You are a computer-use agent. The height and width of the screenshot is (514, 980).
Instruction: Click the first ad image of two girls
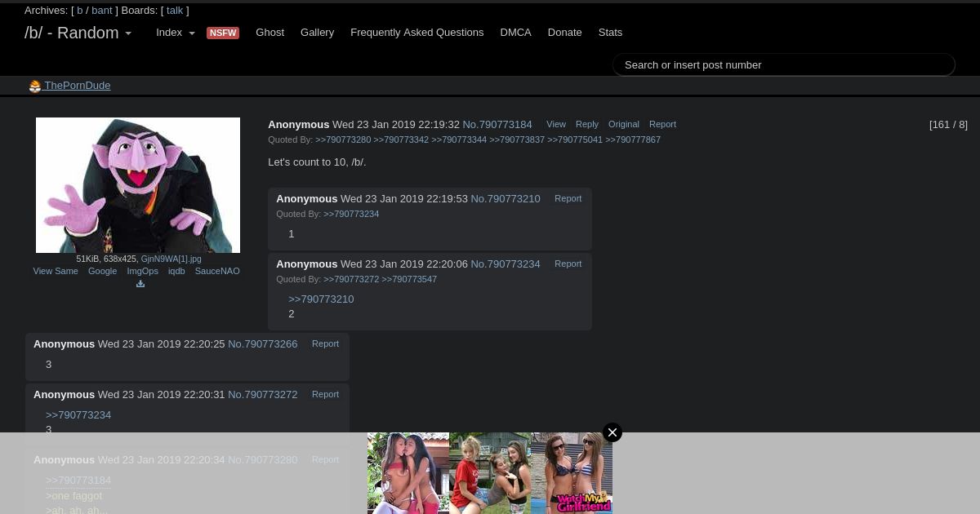point(408,473)
